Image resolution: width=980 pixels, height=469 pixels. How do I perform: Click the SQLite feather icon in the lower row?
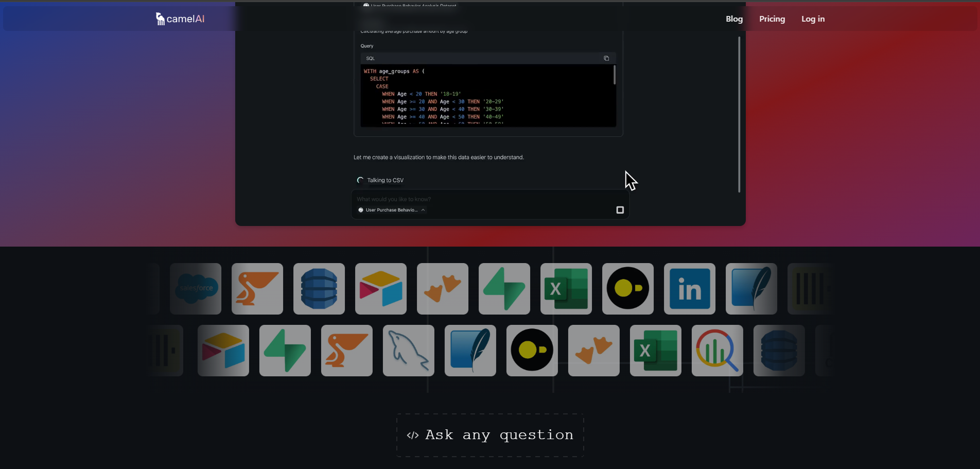point(470,351)
